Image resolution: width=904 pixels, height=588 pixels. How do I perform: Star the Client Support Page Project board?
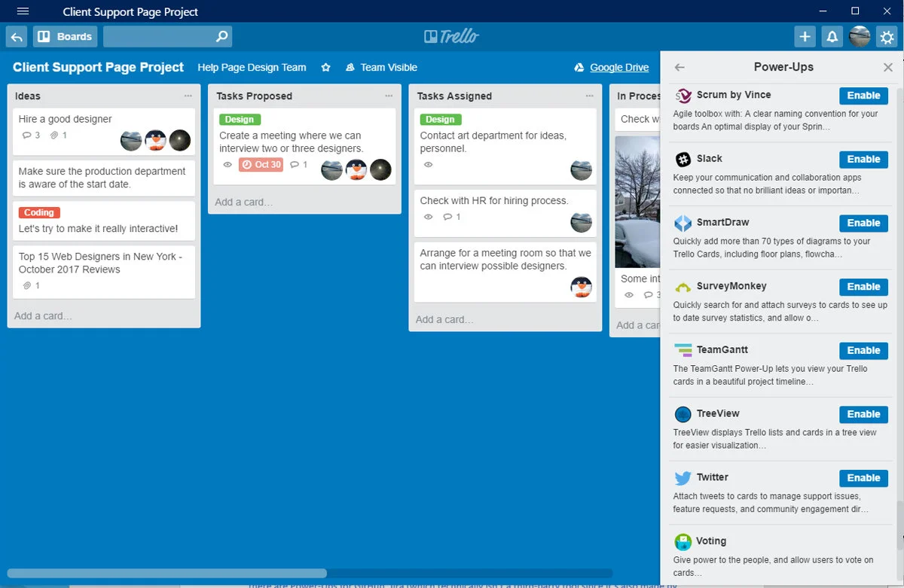(x=326, y=68)
